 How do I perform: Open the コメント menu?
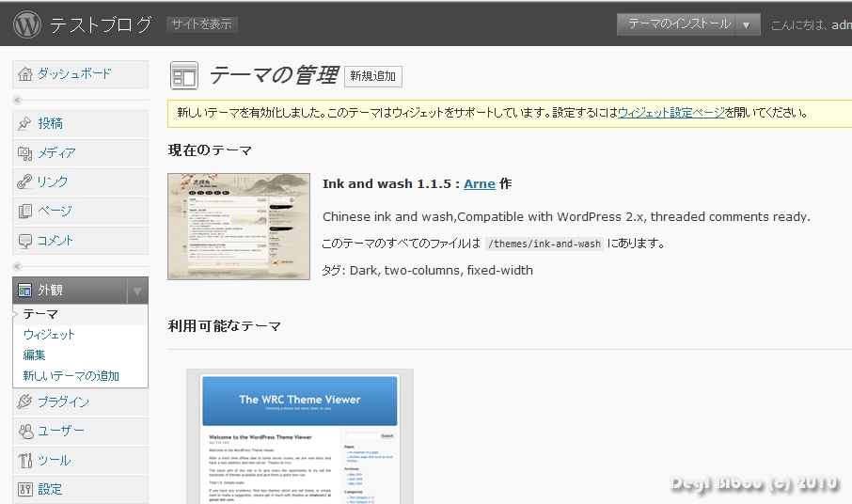pyautogui.click(x=81, y=241)
